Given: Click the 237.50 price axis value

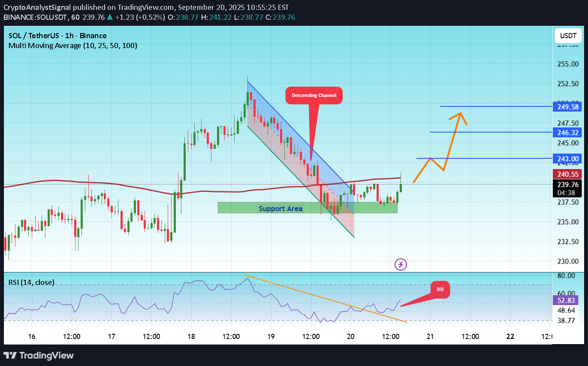Looking at the screenshot, I should coord(568,202).
